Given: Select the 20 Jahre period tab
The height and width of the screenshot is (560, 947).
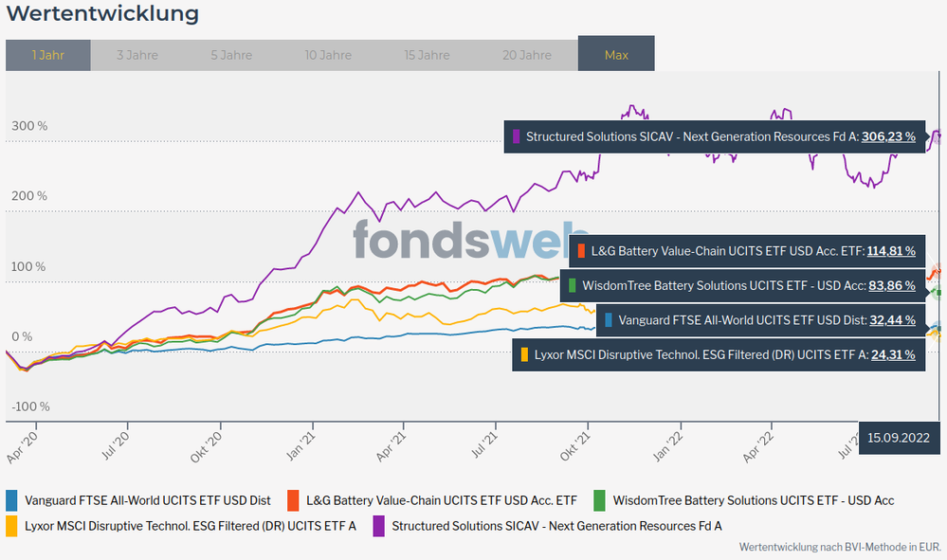Looking at the screenshot, I should tap(526, 55).
